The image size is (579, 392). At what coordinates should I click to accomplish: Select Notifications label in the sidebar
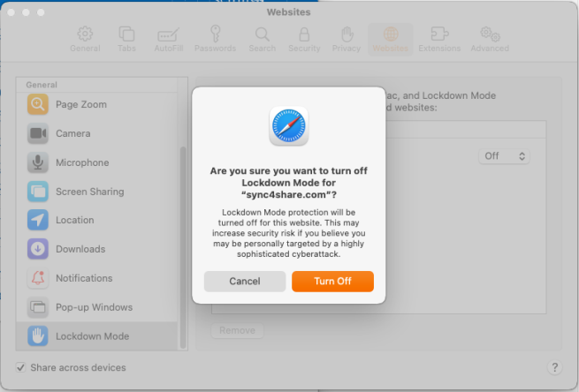[x=84, y=278]
